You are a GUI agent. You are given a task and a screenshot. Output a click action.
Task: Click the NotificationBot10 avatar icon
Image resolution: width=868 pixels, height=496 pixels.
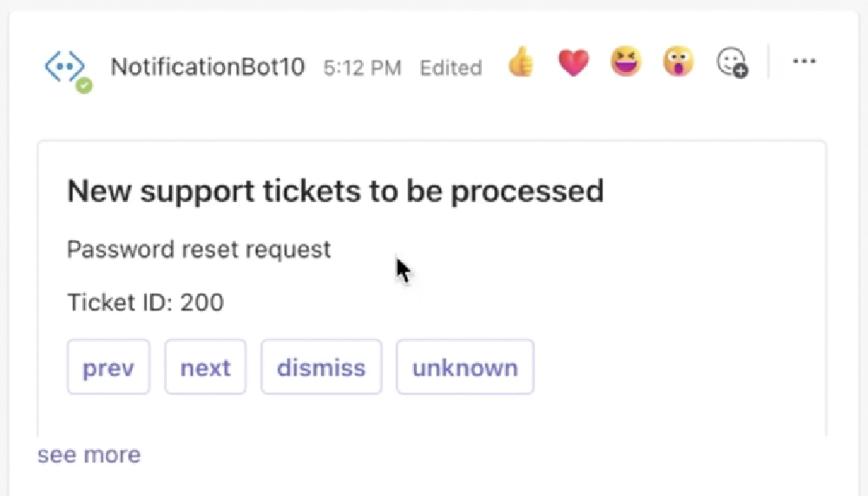65,66
